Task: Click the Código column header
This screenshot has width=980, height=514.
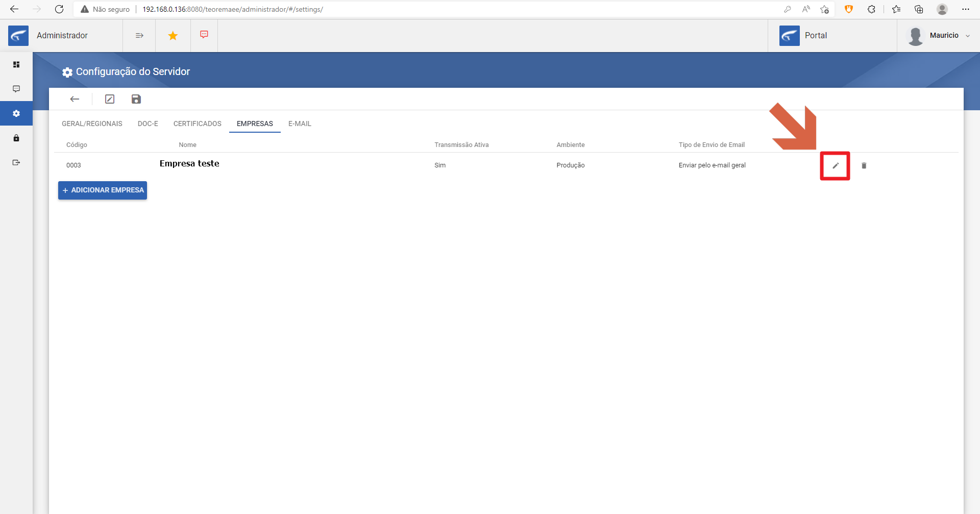Action: tap(77, 145)
